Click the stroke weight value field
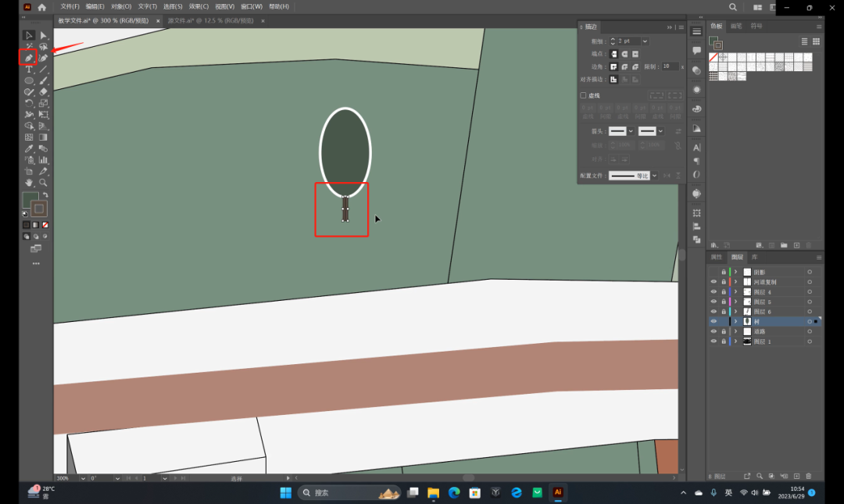 point(628,41)
